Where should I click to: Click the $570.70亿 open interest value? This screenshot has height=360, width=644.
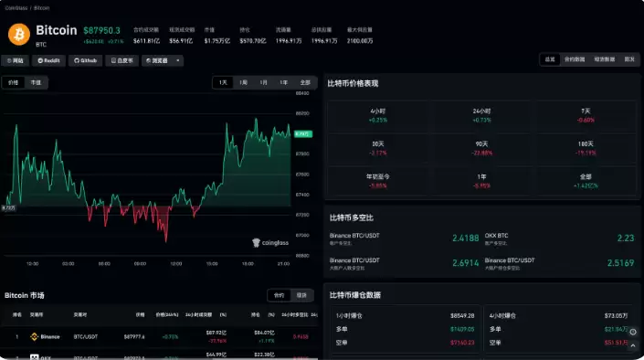click(253, 41)
